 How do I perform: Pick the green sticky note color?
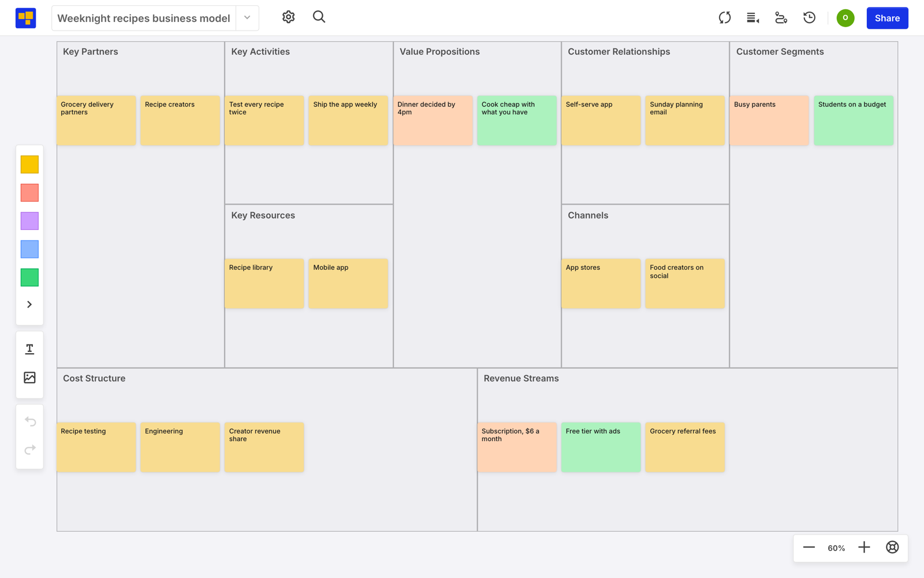pyautogui.click(x=29, y=277)
